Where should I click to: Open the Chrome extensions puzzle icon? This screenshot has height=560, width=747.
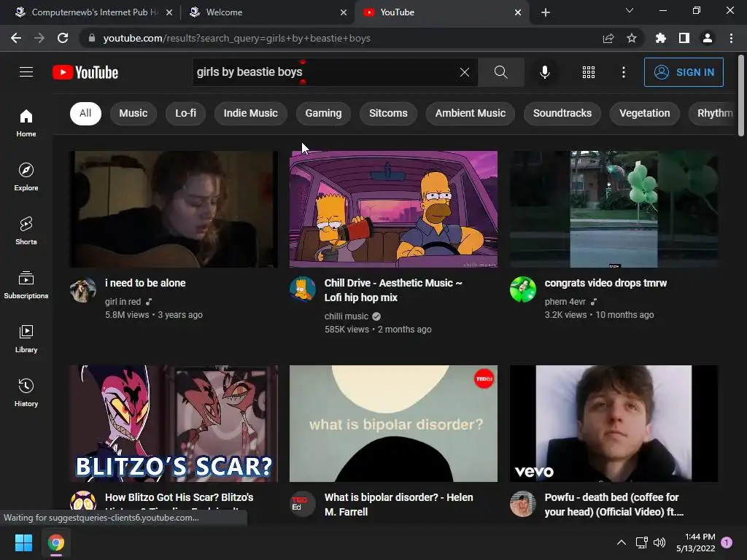661,38
